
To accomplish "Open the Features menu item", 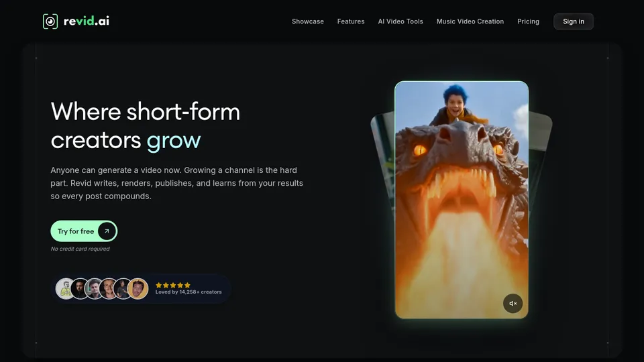I will click(351, 21).
